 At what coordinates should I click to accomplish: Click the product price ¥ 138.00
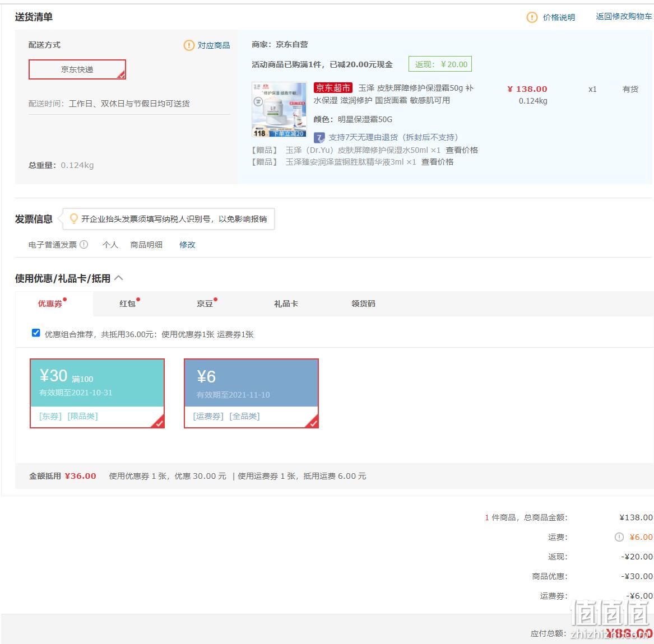coord(527,89)
